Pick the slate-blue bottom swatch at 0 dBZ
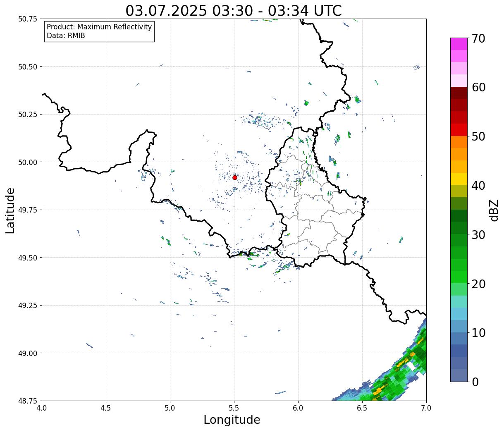This screenshot has width=504, height=430. 459,375
